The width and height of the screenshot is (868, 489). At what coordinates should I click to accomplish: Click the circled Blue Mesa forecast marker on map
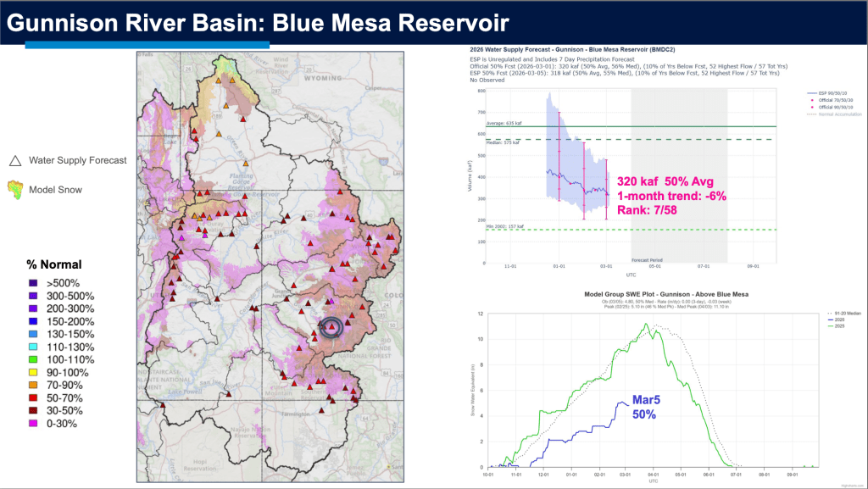[x=332, y=327]
